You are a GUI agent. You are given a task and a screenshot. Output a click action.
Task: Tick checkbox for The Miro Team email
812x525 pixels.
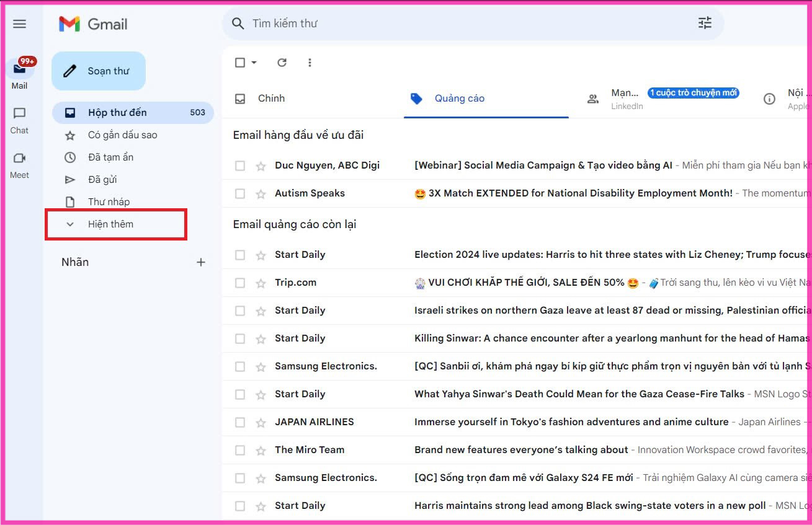[x=240, y=451]
